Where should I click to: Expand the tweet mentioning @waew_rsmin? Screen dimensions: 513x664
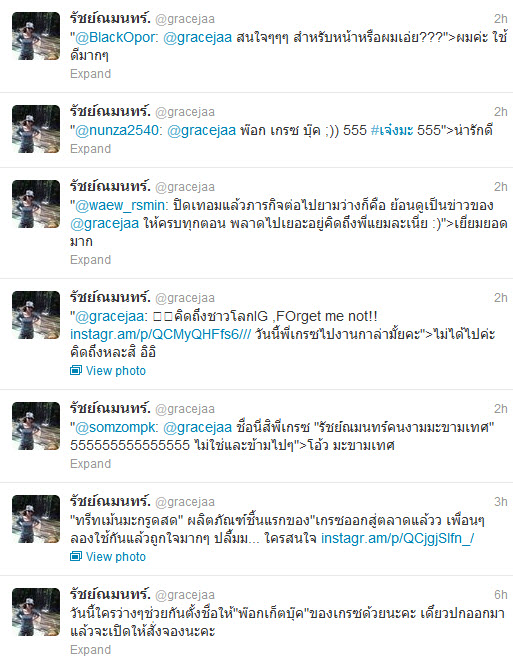[90, 260]
